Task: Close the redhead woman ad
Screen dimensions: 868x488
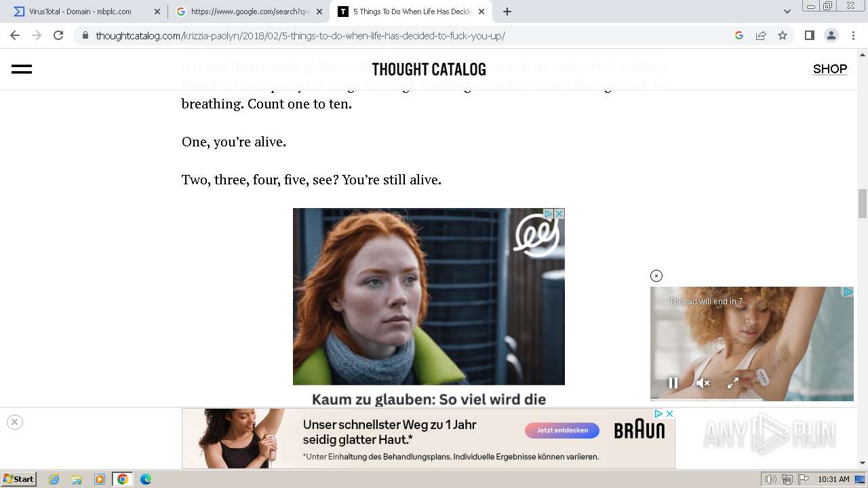Action: coord(559,213)
